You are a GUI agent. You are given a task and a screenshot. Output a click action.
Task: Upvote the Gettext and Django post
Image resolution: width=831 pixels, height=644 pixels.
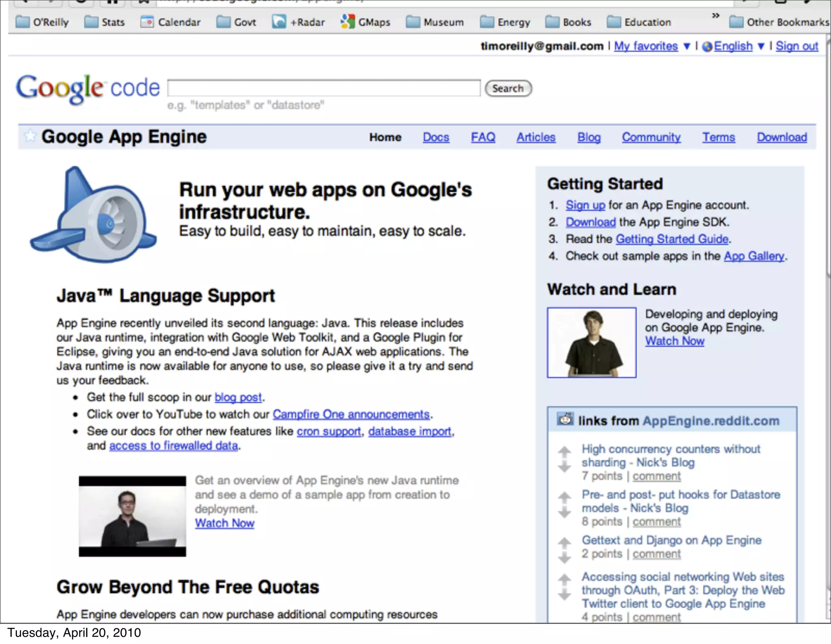[x=564, y=542]
